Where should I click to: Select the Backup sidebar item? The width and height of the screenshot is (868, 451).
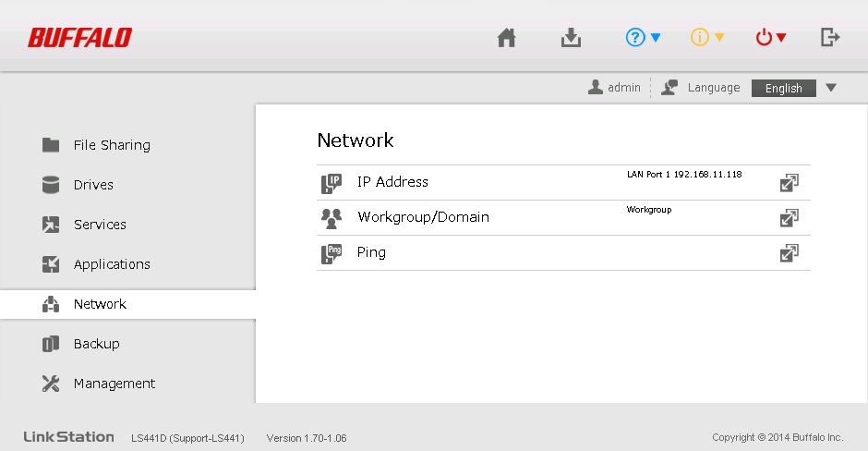pos(96,344)
